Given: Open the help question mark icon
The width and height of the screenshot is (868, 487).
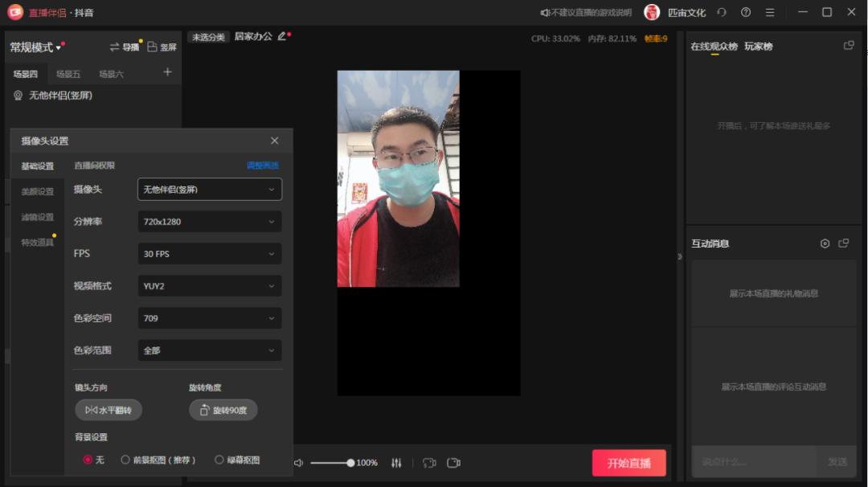Looking at the screenshot, I should (746, 12).
